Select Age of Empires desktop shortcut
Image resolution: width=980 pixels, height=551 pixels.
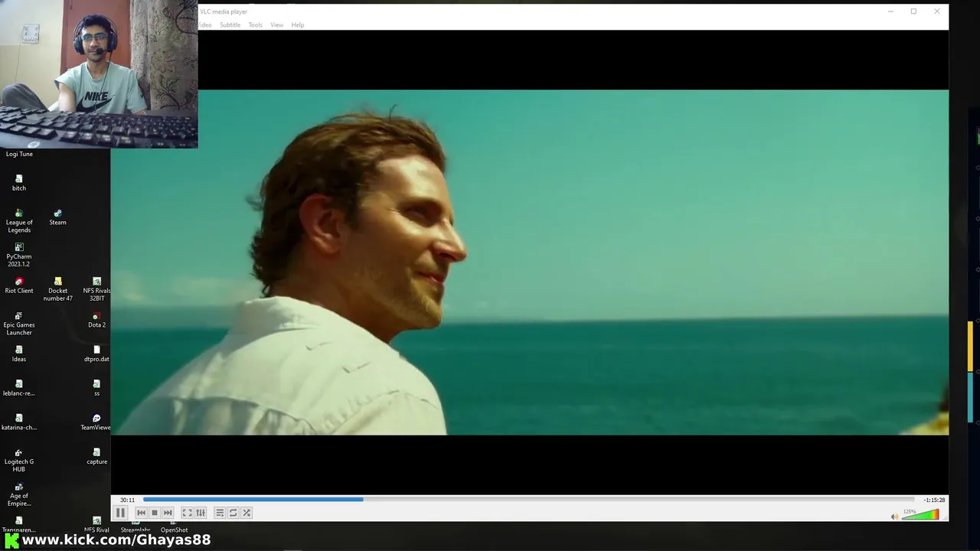[x=19, y=494]
